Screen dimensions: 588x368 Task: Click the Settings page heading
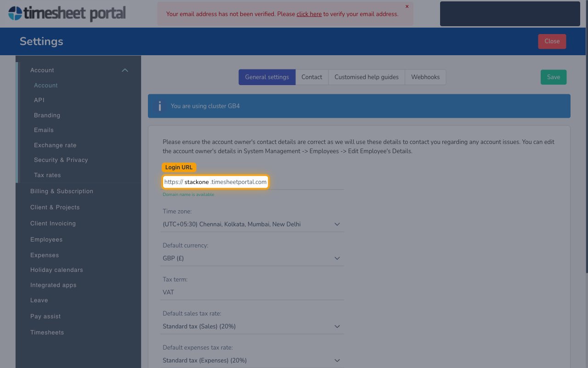(x=41, y=41)
